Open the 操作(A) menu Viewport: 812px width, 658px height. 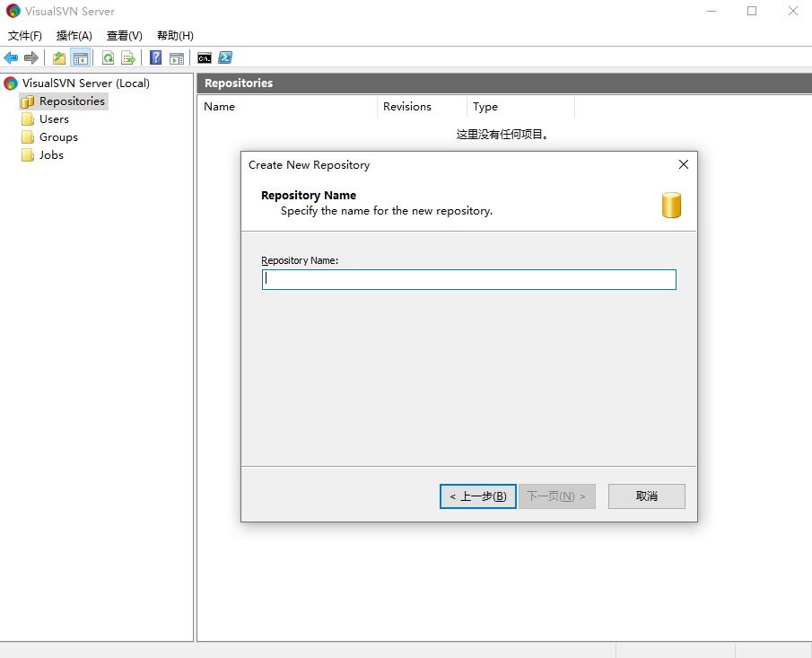click(74, 36)
